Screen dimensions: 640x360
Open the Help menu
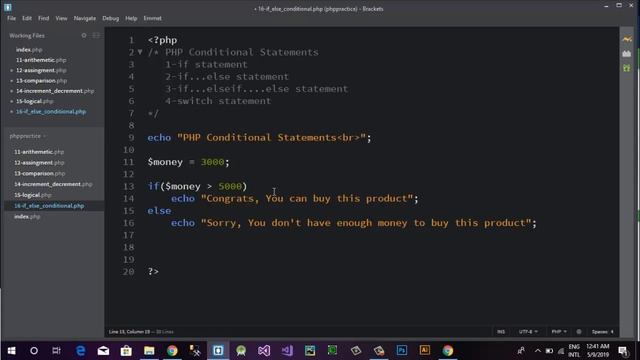(x=131, y=18)
